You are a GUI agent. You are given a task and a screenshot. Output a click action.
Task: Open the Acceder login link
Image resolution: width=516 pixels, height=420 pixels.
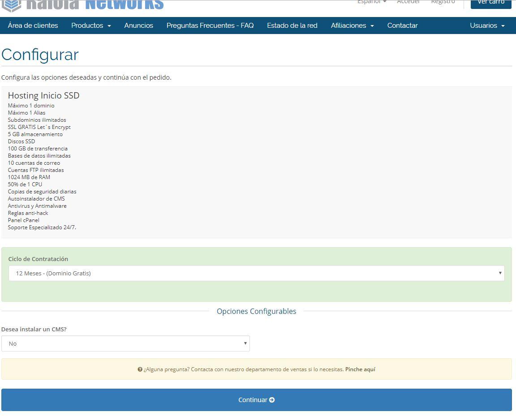coord(408,2)
